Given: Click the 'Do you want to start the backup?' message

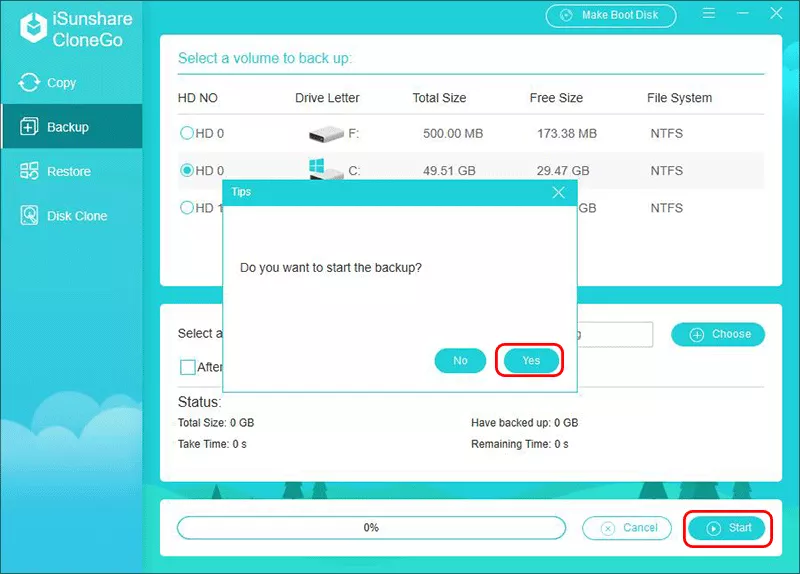Looking at the screenshot, I should (331, 268).
